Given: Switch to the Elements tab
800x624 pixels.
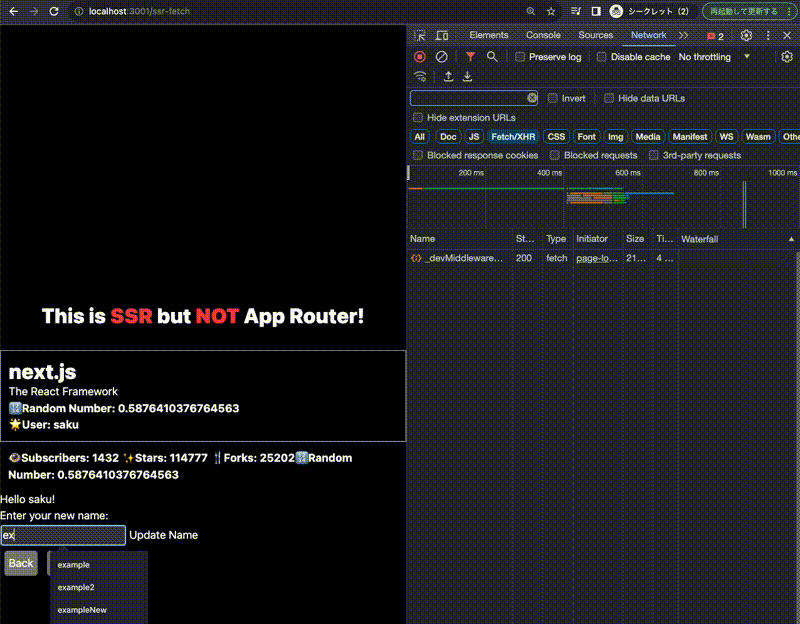Looking at the screenshot, I should coord(489,35).
